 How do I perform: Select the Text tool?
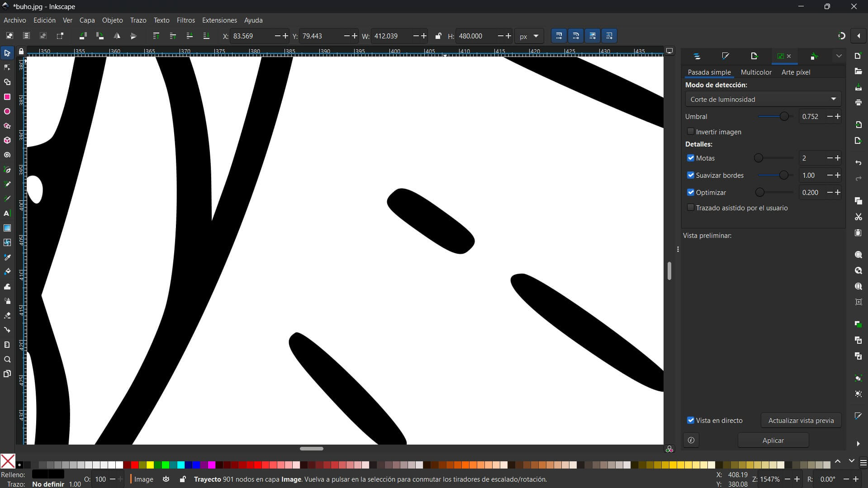(x=7, y=213)
